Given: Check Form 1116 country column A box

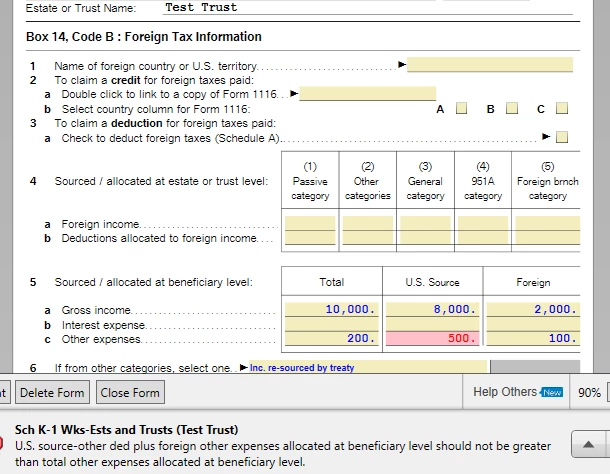Looking at the screenshot, I should [461, 108].
